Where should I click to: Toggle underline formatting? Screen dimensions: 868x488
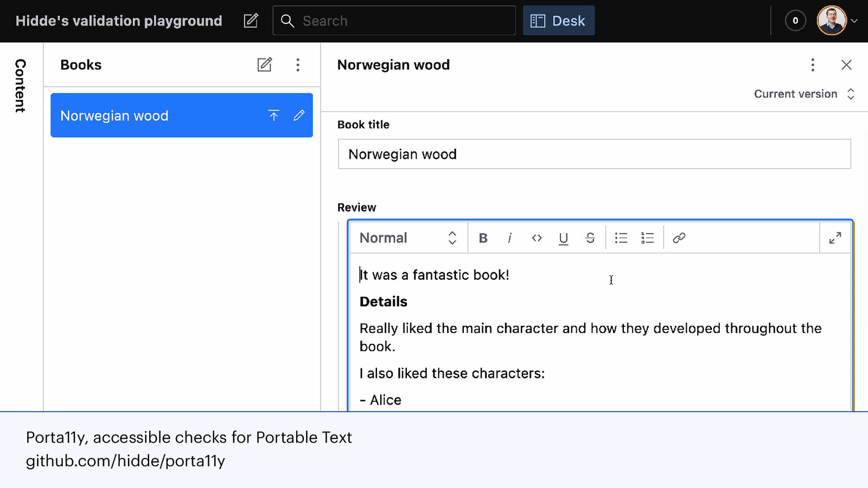(563, 238)
